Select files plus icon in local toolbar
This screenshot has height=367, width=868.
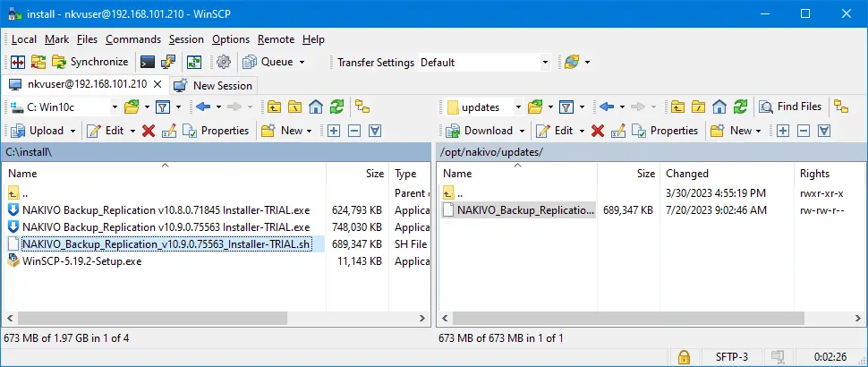point(333,131)
